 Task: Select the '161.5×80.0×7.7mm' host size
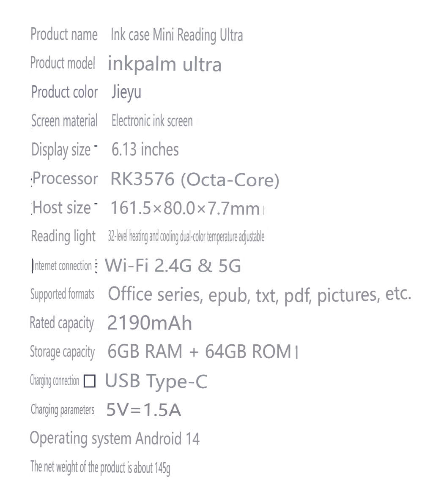[185, 208]
